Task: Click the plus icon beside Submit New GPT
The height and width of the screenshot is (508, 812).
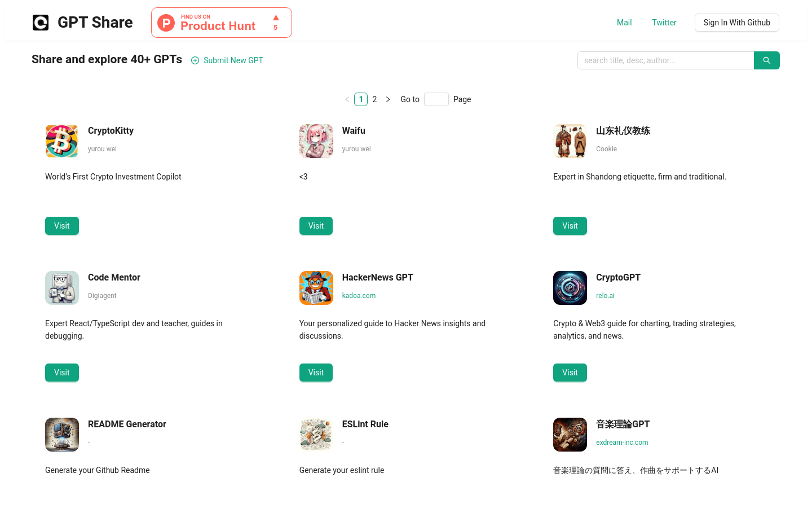Action: click(195, 60)
